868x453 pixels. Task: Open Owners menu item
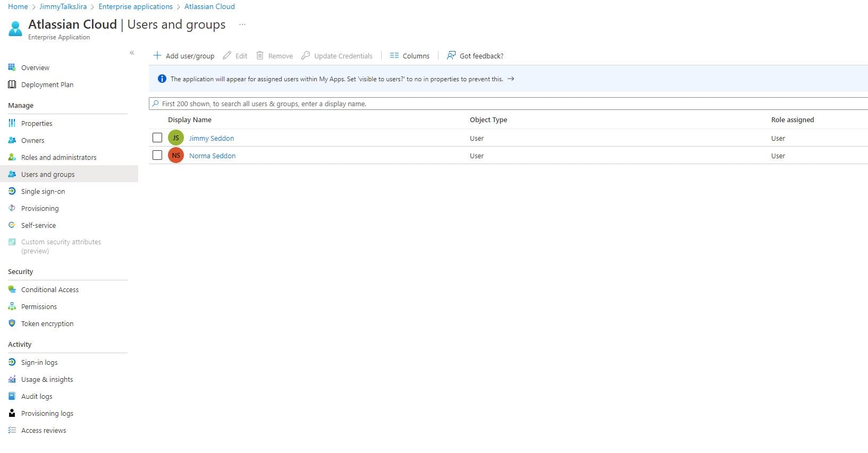click(33, 140)
